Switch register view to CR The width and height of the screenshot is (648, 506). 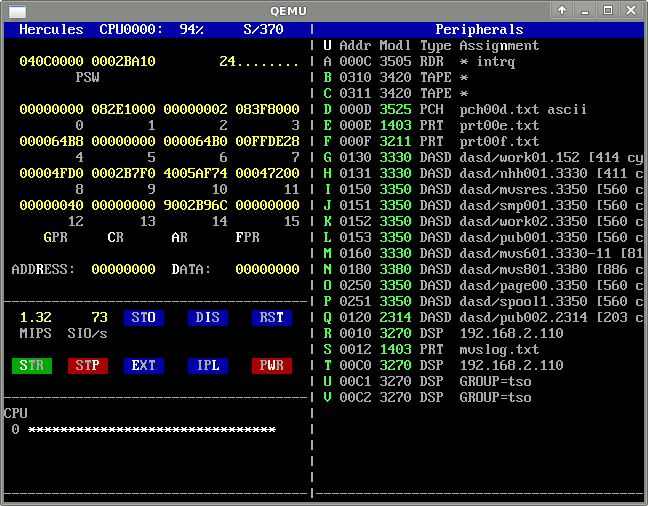click(x=115, y=237)
